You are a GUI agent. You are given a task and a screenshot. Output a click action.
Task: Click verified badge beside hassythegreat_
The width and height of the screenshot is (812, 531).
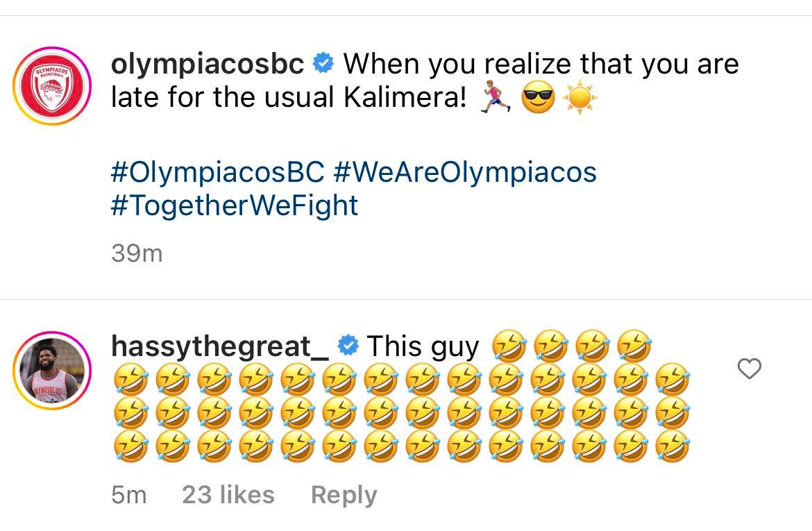click(348, 345)
